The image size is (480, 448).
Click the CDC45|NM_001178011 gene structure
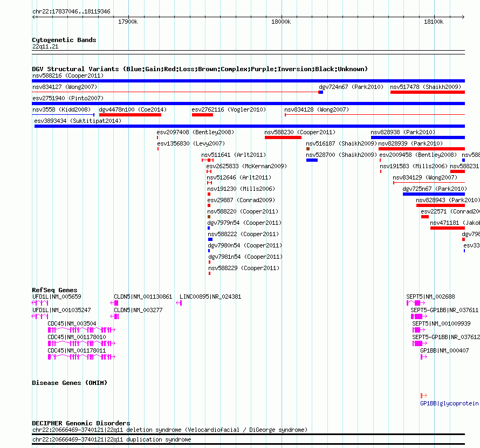pyautogui.click(x=82, y=357)
